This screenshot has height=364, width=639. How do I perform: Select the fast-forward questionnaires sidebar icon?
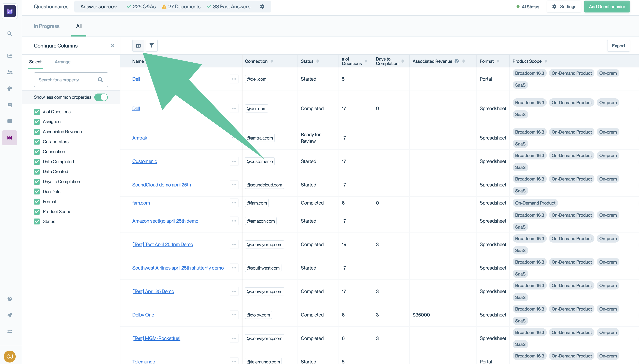tap(10, 138)
